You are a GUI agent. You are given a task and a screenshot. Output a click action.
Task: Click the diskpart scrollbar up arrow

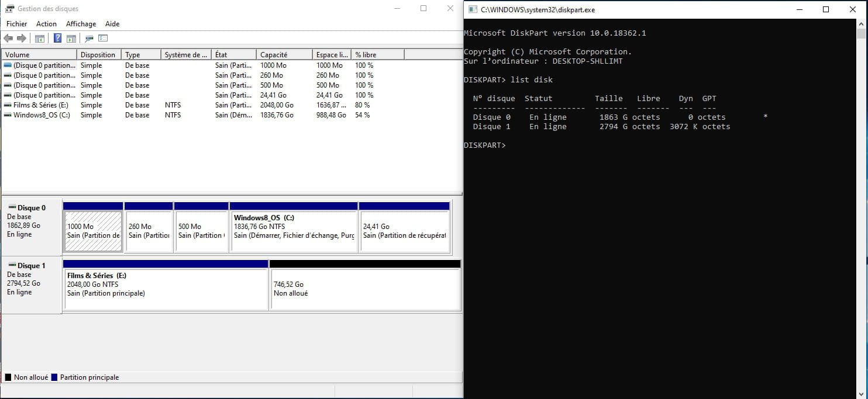point(861,23)
